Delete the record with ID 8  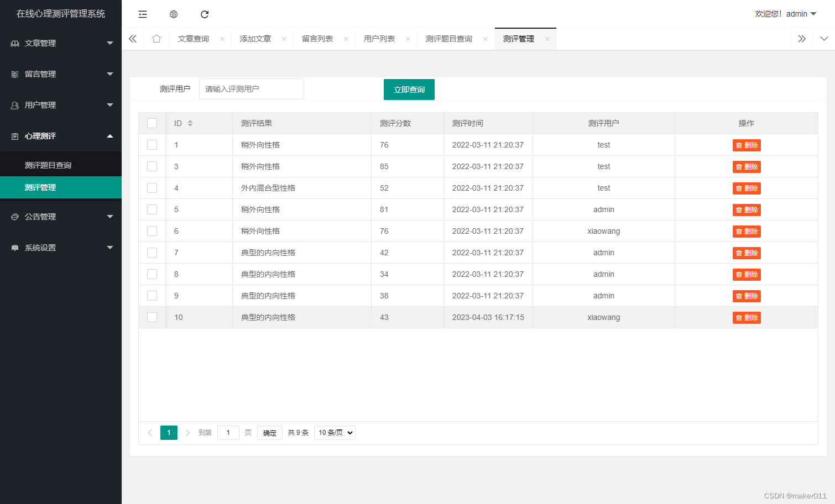point(747,275)
